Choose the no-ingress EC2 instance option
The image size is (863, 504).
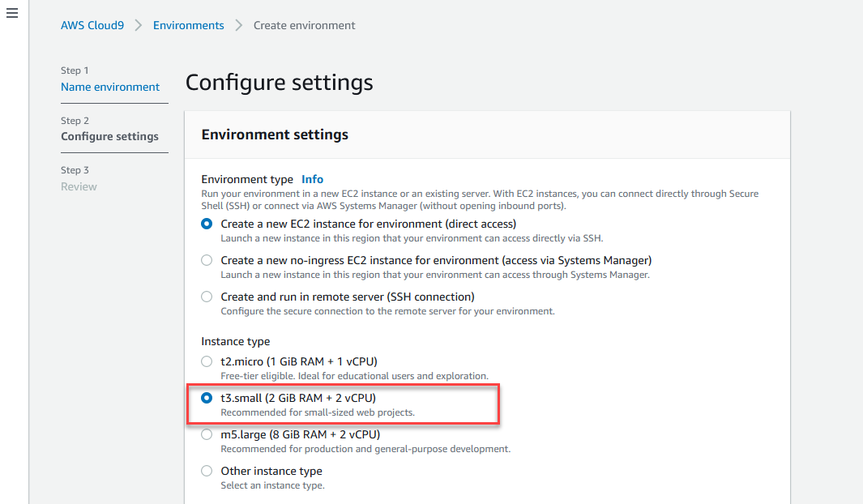(x=207, y=260)
